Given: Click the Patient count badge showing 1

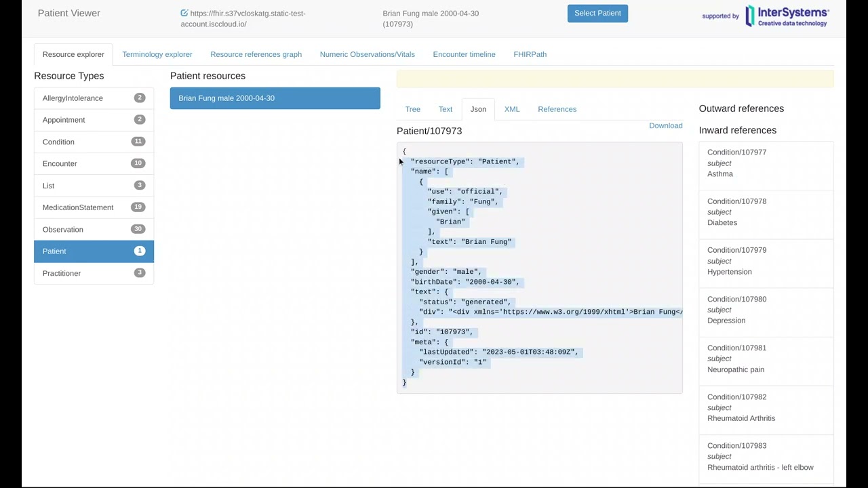Looking at the screenshot, I should coord(140,251).
